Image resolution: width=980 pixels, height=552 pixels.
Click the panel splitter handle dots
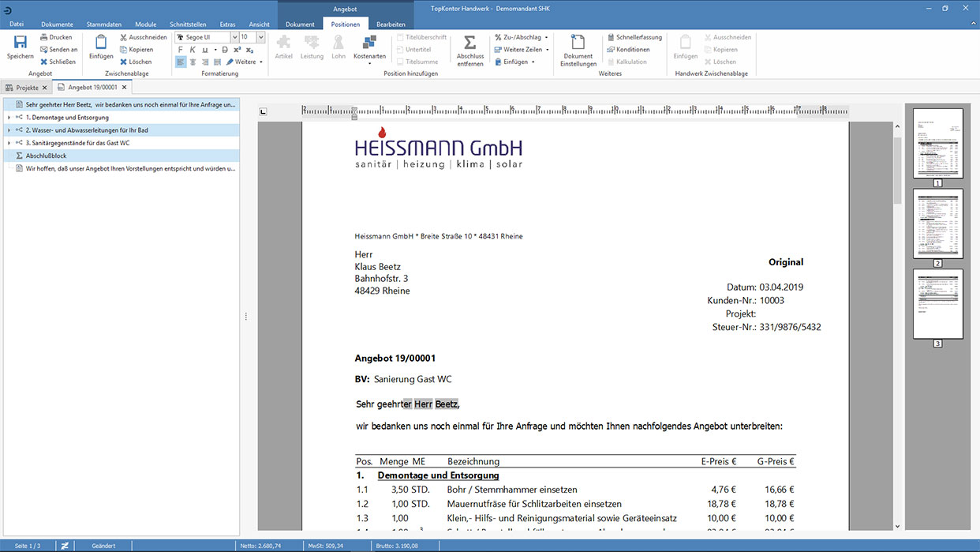click(x=246, y=317)
